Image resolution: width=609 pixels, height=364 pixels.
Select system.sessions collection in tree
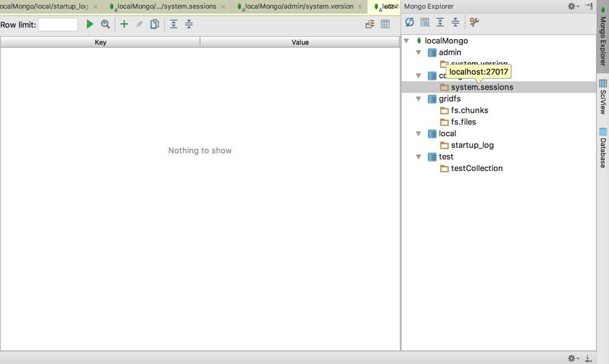click(x=482, y=87)
